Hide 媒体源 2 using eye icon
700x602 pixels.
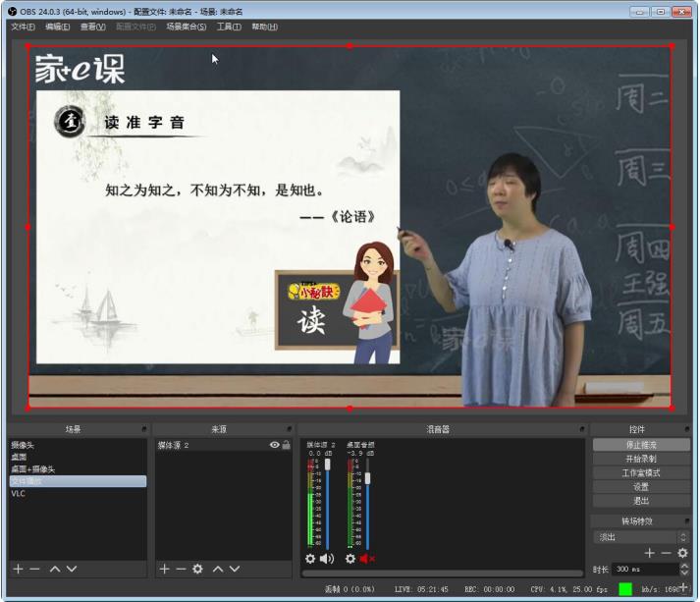tap(274, 446)
